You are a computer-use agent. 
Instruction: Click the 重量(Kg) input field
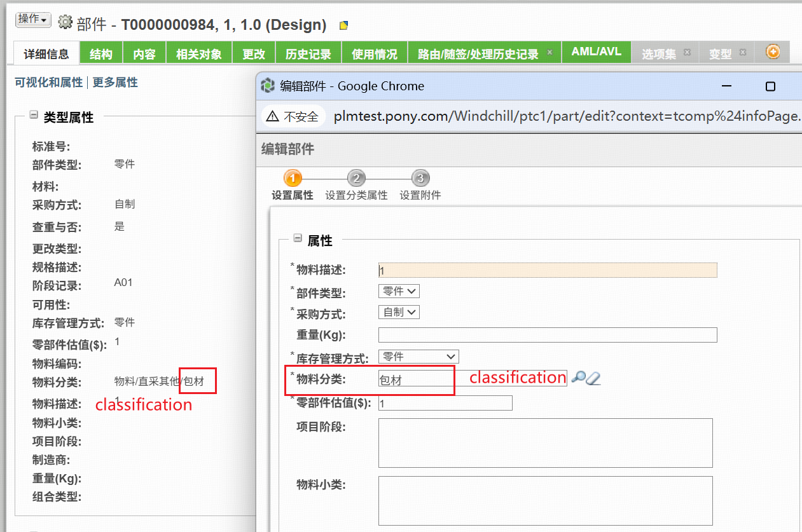coord(547,334)
